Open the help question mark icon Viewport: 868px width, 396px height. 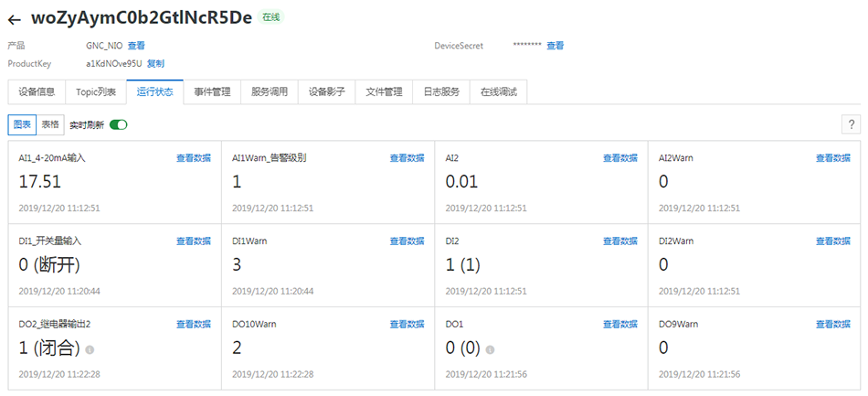point(851,124)
